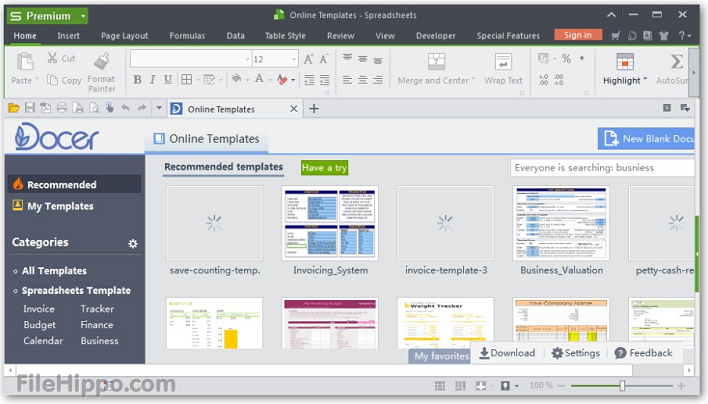The width and height of the screenshot is (708, 404).
Task: Open the My favorites tab
Action: pos(440,356)
